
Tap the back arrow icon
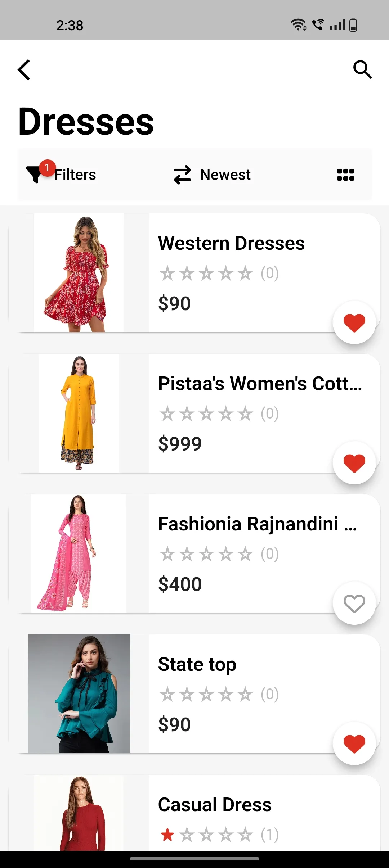[24, 69]
